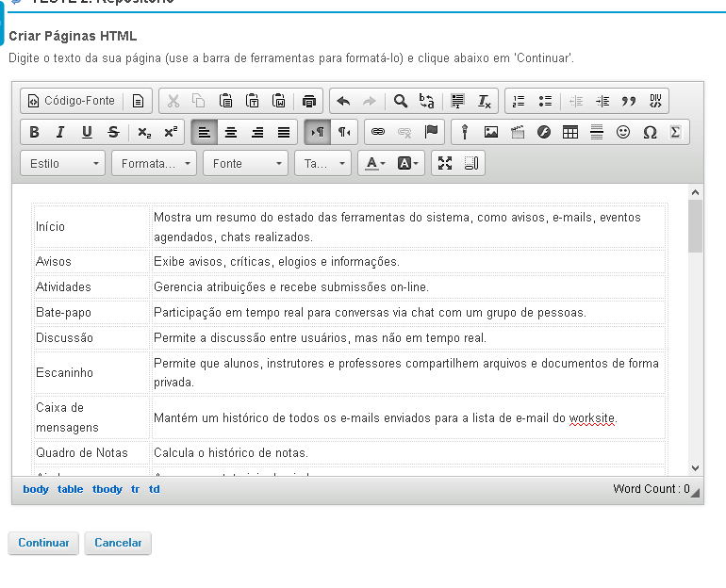Select the 'table' element path item

coord(70,489)
